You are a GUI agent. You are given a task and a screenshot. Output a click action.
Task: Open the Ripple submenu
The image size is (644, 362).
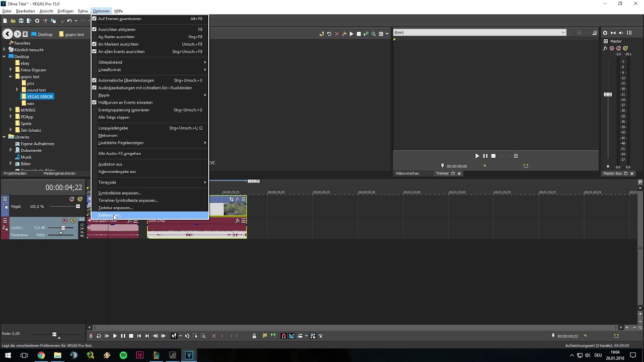(x=150, y=95)
